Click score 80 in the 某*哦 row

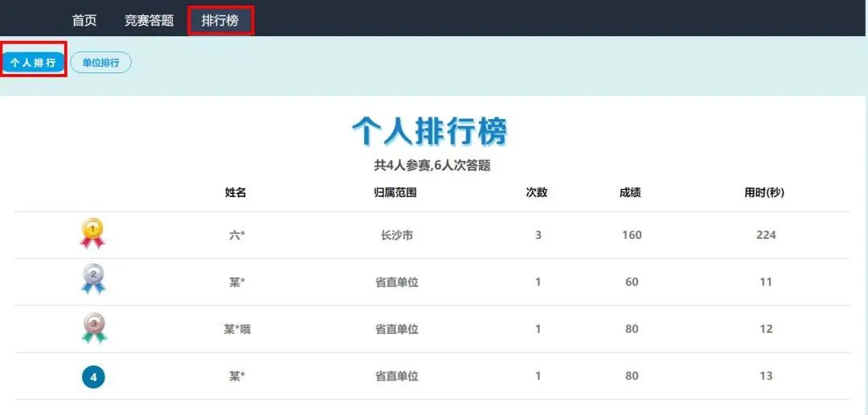632,329
